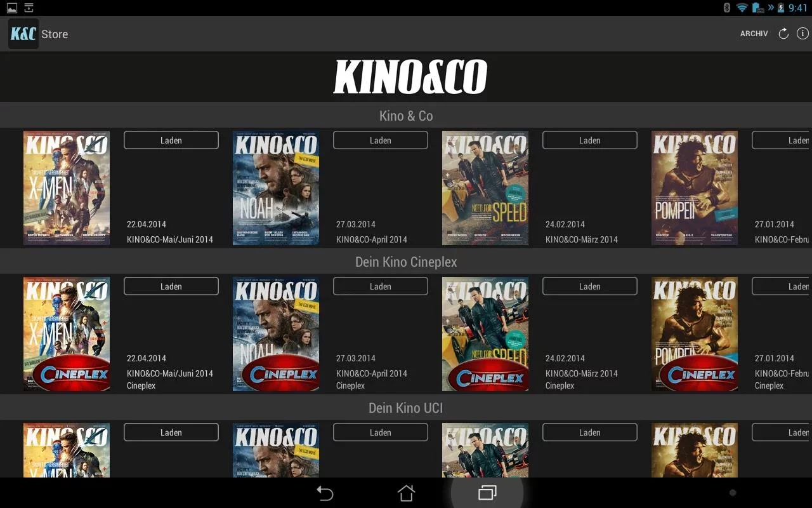Screen dimensions: 812x508
Task: Open the X-Men cover in the Kino & Co row
Action: (x=67, y=188)
